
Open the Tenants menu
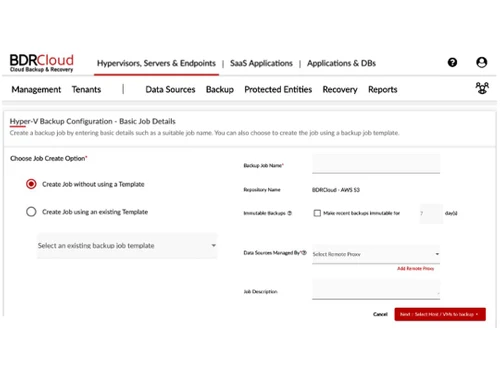click(x=86, y=89)
